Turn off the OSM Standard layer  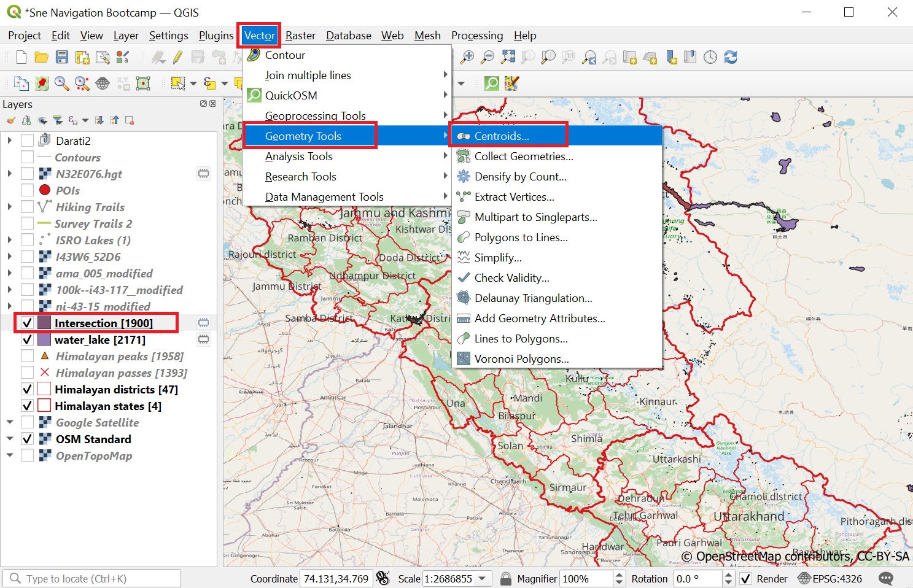(27, 439)
